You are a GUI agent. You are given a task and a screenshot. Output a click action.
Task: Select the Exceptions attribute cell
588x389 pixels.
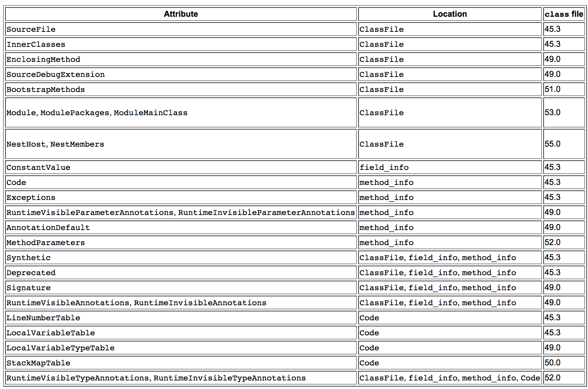coord(181,197)
